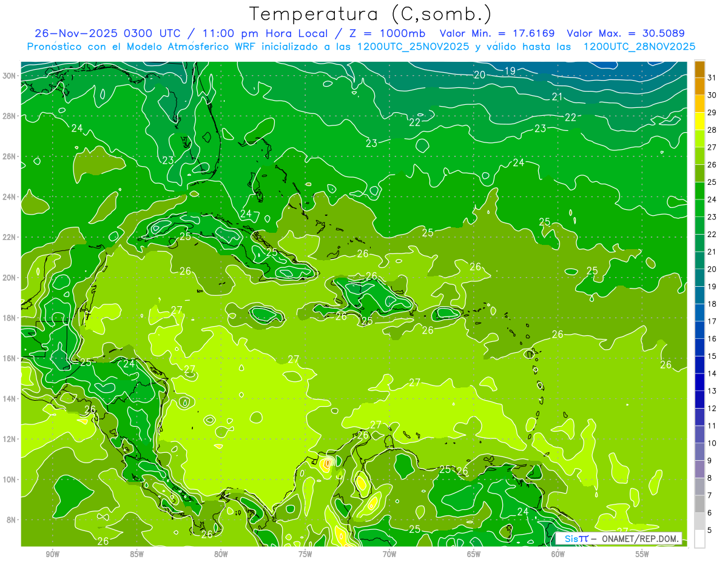Click the 80W longitude axis label
The height and width of the screenshot is (562, 728).
click(x=221, y=554)
